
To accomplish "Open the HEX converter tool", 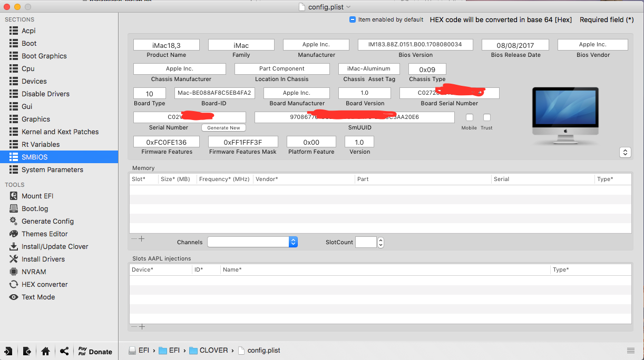I will (x=44, y=284).
